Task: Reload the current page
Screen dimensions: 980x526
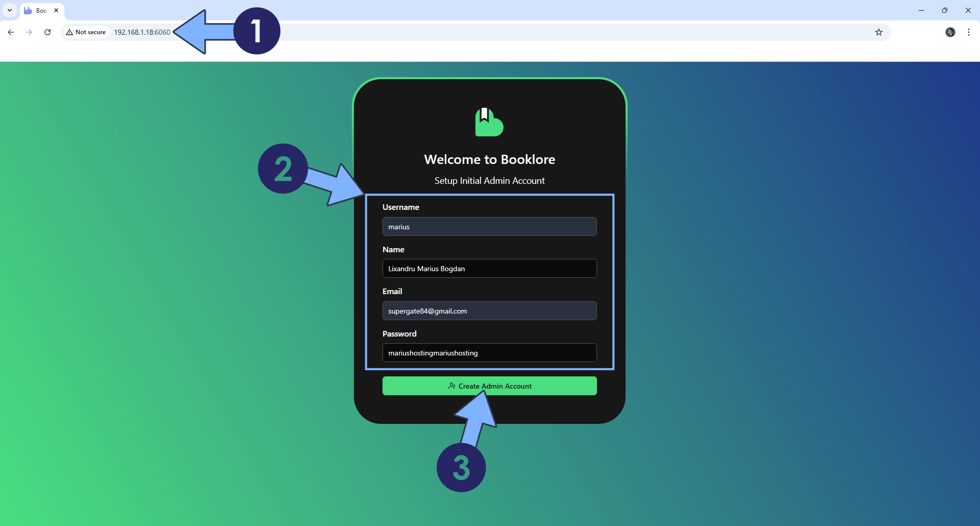Action: point(47,32)
